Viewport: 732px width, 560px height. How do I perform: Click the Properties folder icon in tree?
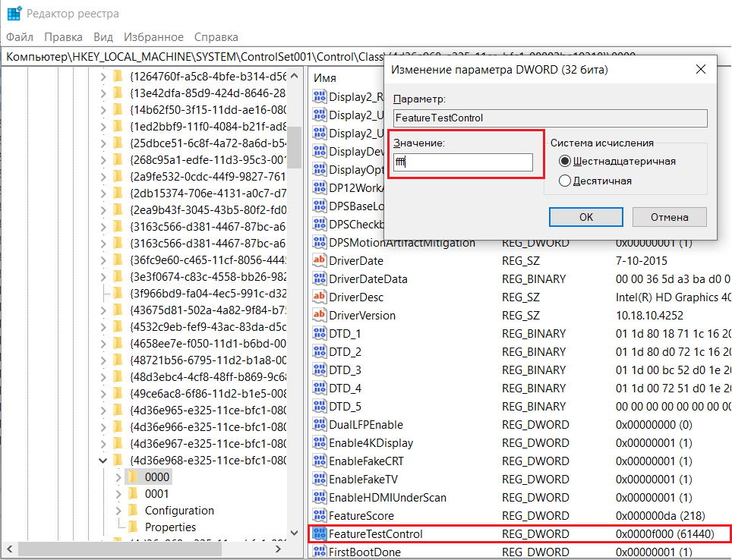point(134,527)
